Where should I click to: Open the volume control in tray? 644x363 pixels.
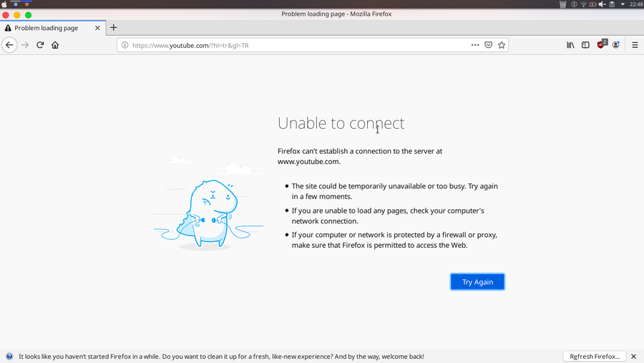coord(602,4)
